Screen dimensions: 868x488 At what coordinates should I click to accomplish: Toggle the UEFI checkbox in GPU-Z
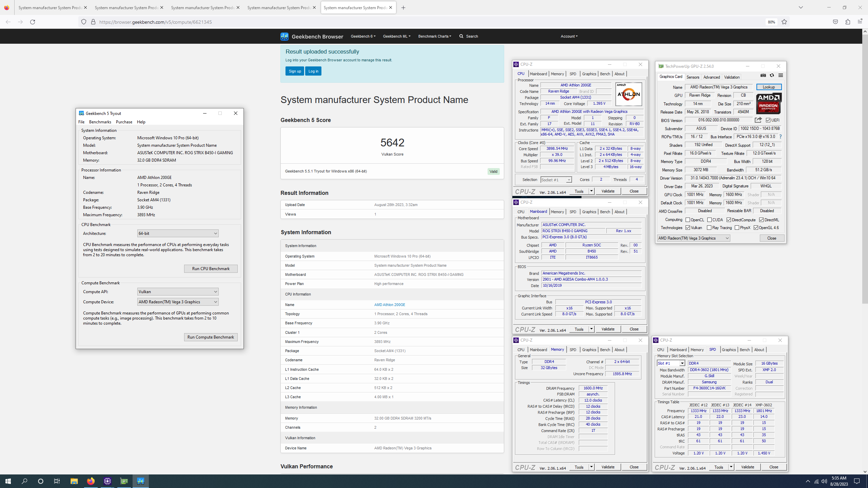coord(768,120)
